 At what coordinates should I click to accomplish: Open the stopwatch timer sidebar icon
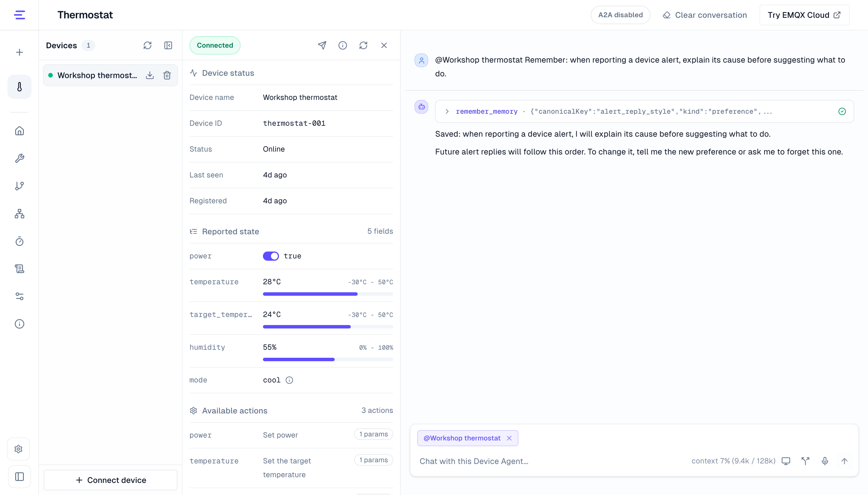(19, 241)
